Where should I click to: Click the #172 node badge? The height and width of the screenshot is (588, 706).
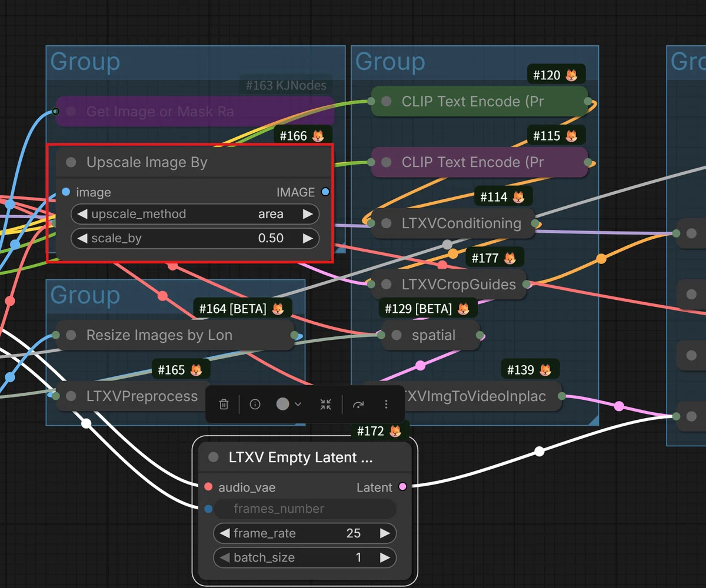coord(379,431)
